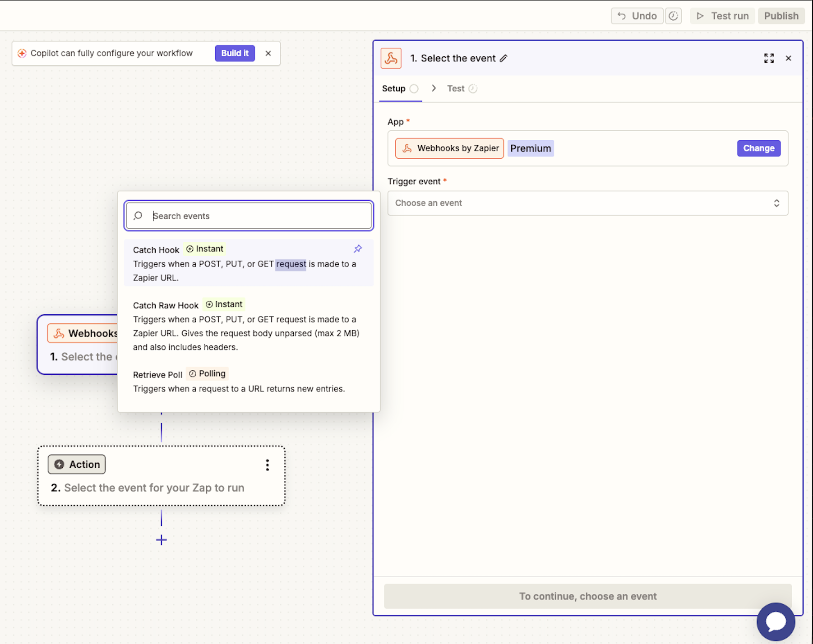The width and height of the screenshot is (813, 644).
Task: Open the Action step three-dot menu
Action: pos(268,465)
